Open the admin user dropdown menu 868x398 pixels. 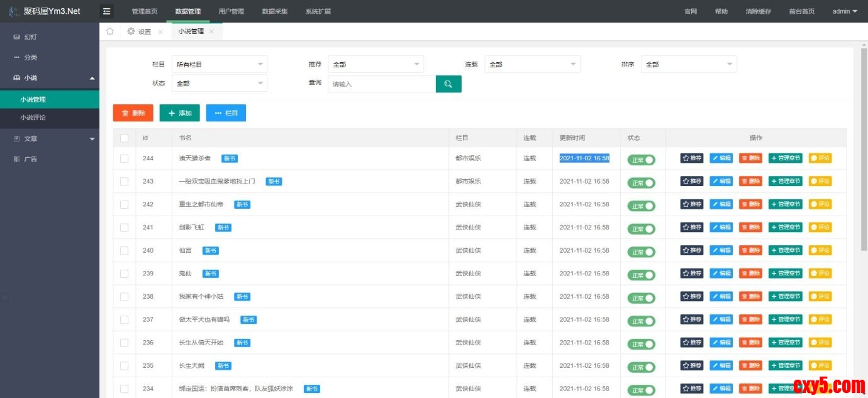pyautogui.click(x=844, y=11)
